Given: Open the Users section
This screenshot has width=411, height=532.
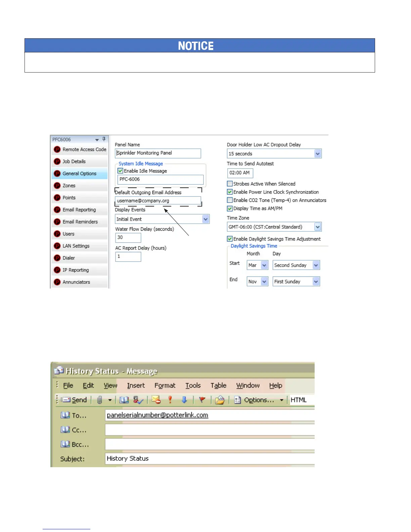Looking at the screenshot, I should [80, 234].
